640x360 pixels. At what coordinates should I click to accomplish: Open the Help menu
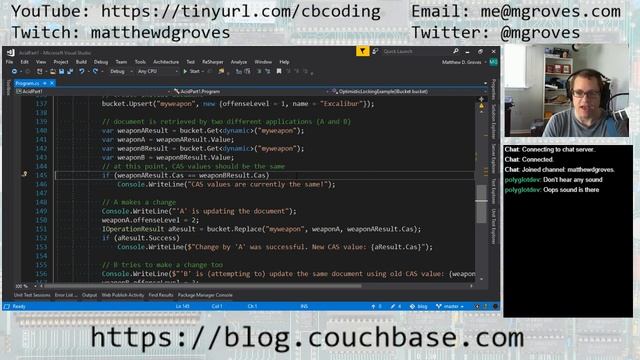284,62
